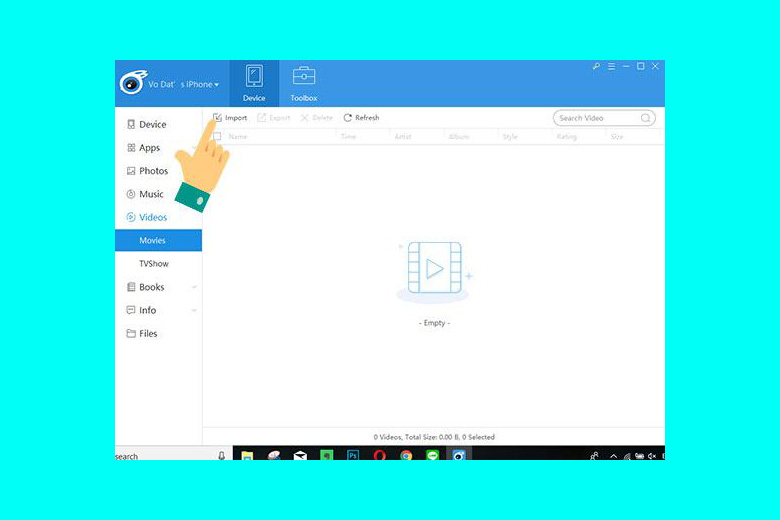Click the search magnifier icon

[x=645, y=118]
